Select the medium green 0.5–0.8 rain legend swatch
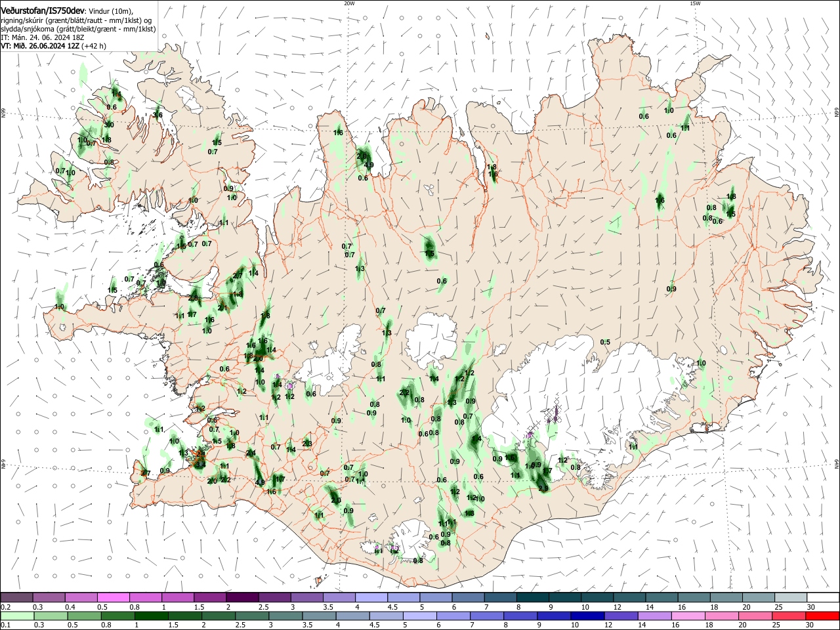The width and height of the screenshot is (840, 630). 84,616
